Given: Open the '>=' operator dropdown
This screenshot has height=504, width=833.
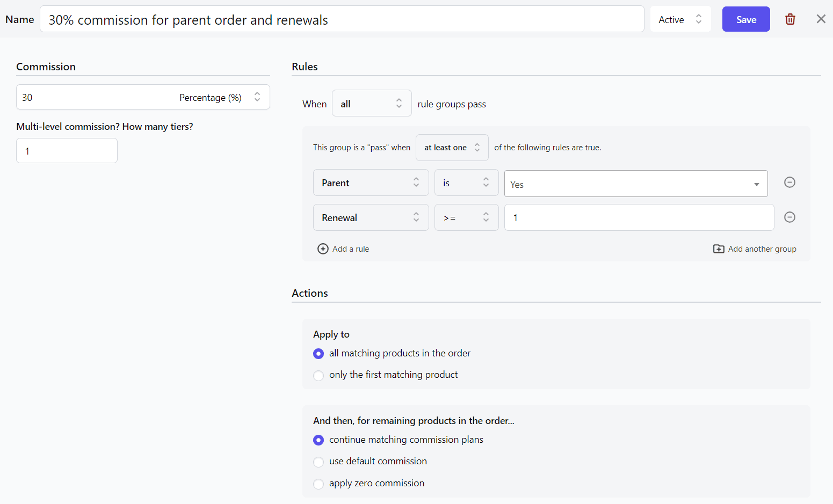Looking at the screenshot, I should pos(466,218).
